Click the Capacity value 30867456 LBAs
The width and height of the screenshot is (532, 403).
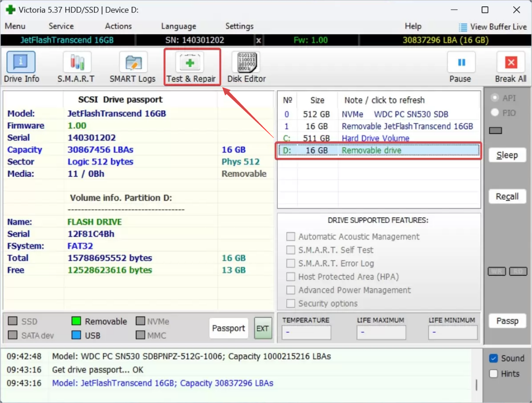click(x=100, y=150)
